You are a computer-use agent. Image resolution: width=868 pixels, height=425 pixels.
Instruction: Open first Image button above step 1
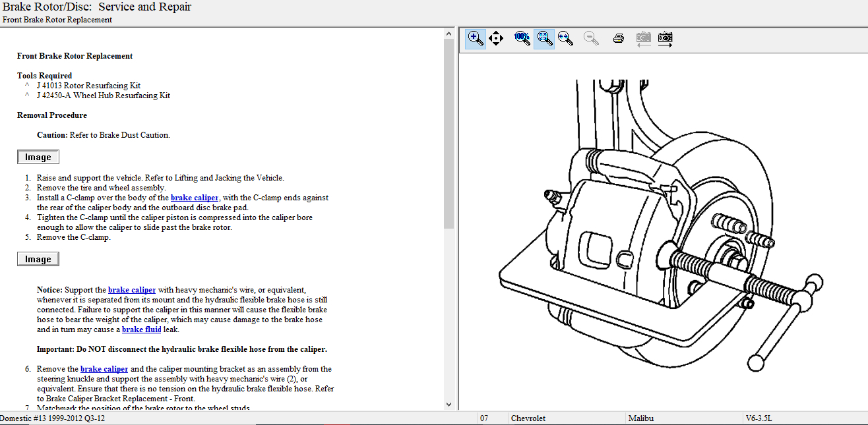point(38,157)
